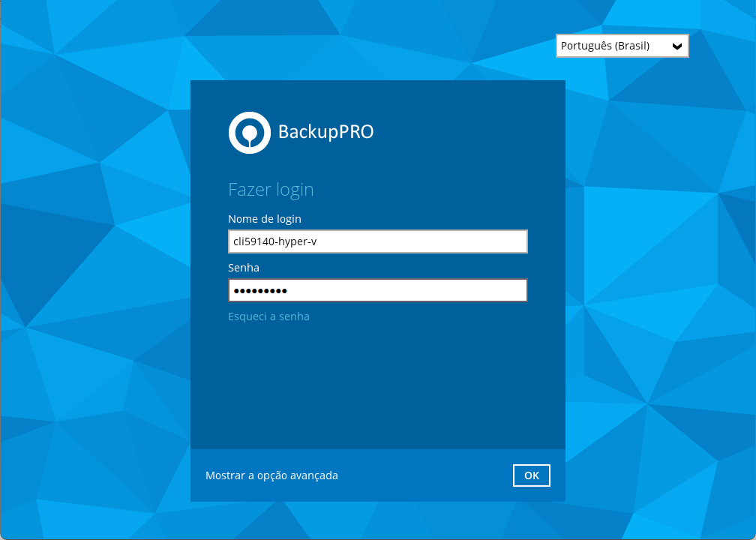Expand the language dropdown chevron arrow
The image size is (756, 540).
[x=677, y=46]
